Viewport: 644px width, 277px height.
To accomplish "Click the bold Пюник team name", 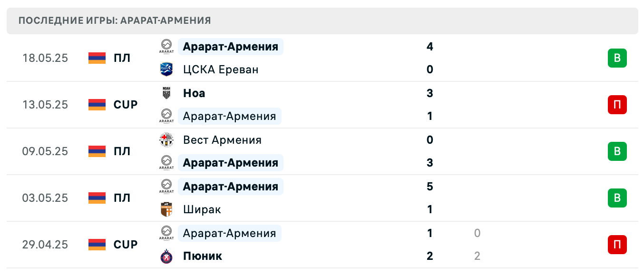I will pos(203,256).
